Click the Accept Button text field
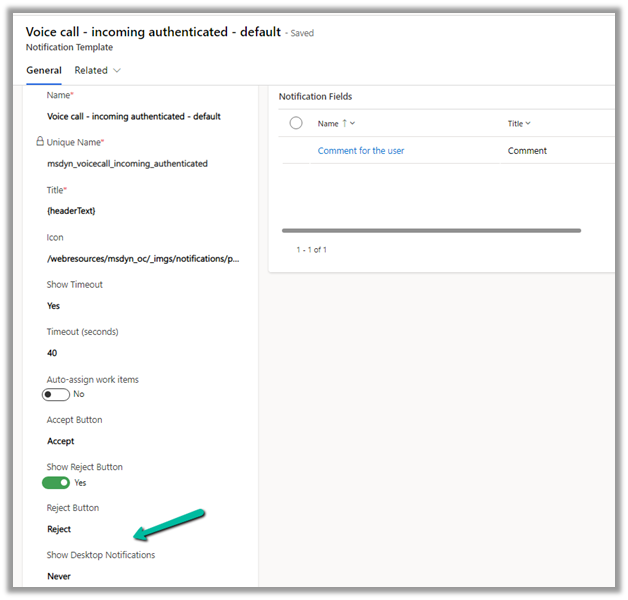 tap(61, 441)
